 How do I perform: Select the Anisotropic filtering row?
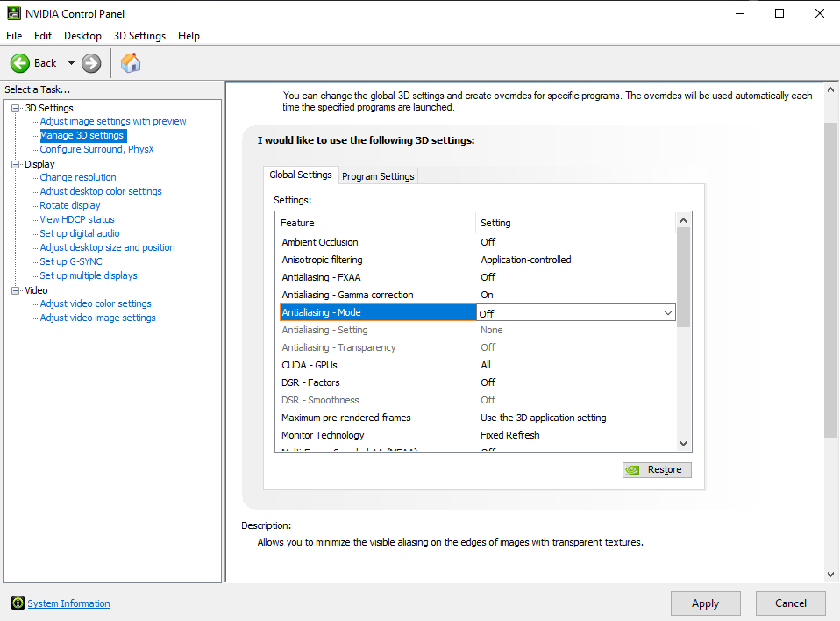click(x=477, y=260)
